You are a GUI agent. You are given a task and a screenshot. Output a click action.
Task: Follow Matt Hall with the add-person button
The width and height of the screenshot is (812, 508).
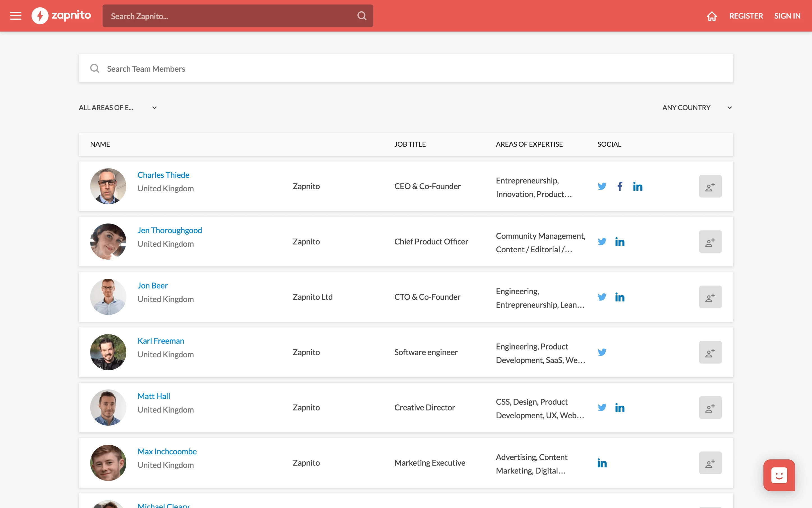click(x=710, y=407)
